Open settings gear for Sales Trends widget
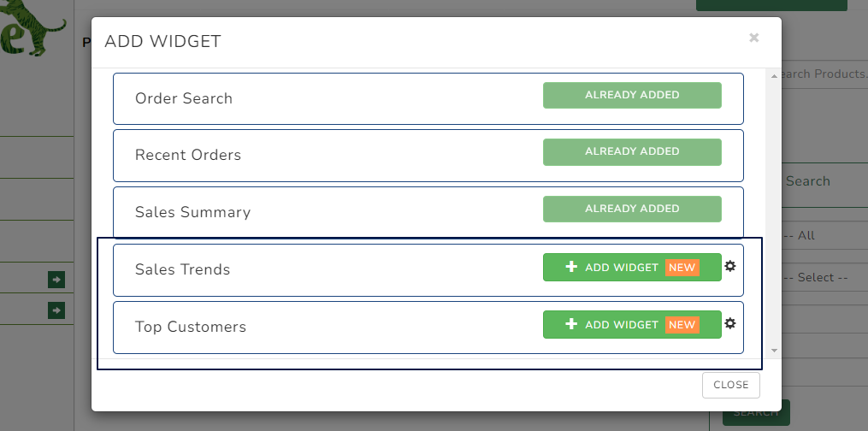 (x=730, y=266)
